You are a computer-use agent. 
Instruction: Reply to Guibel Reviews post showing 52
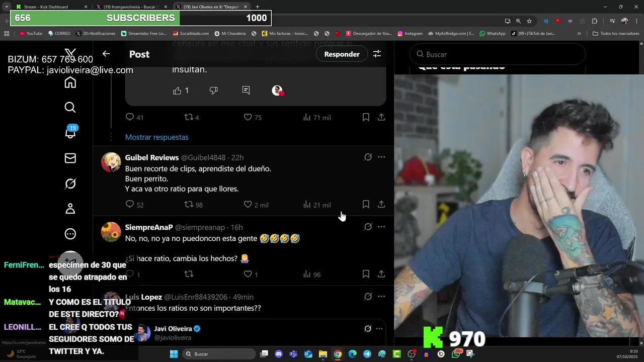(x=134, y=205)
